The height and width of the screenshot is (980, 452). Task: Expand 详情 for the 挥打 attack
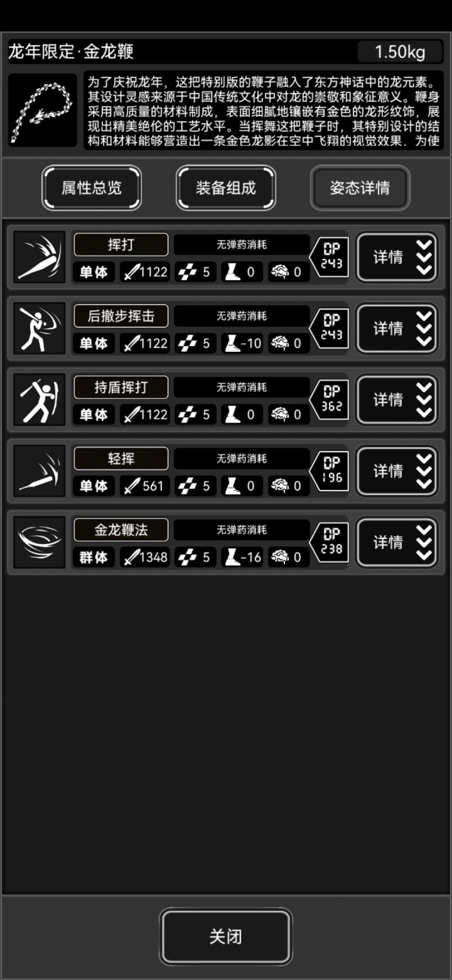(397, 257)
